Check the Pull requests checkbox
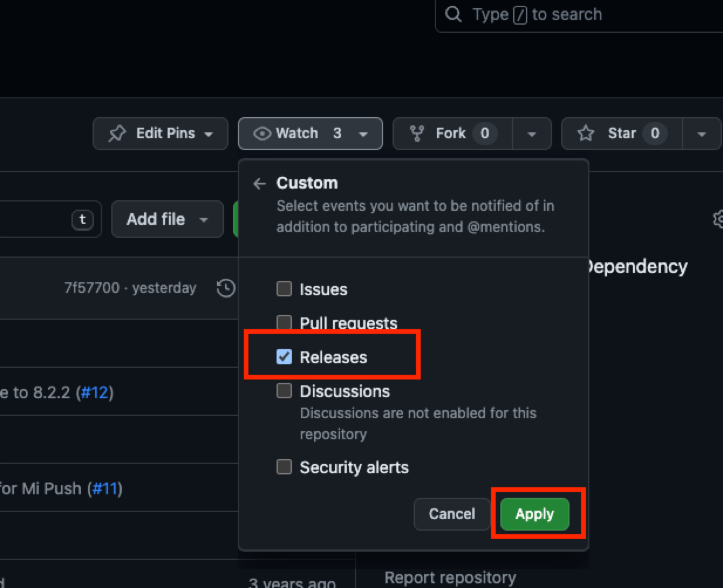Screen dimensions: 723x588 pyautogui.click(x=284, y=322)
